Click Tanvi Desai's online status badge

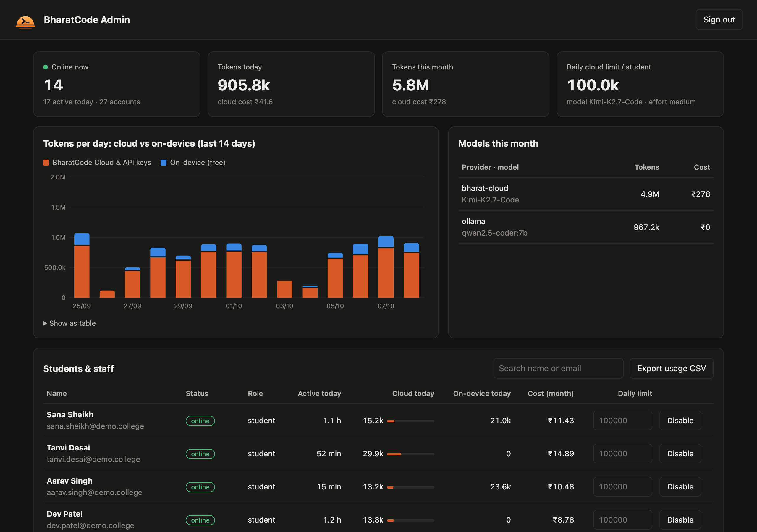pos(200,454)
